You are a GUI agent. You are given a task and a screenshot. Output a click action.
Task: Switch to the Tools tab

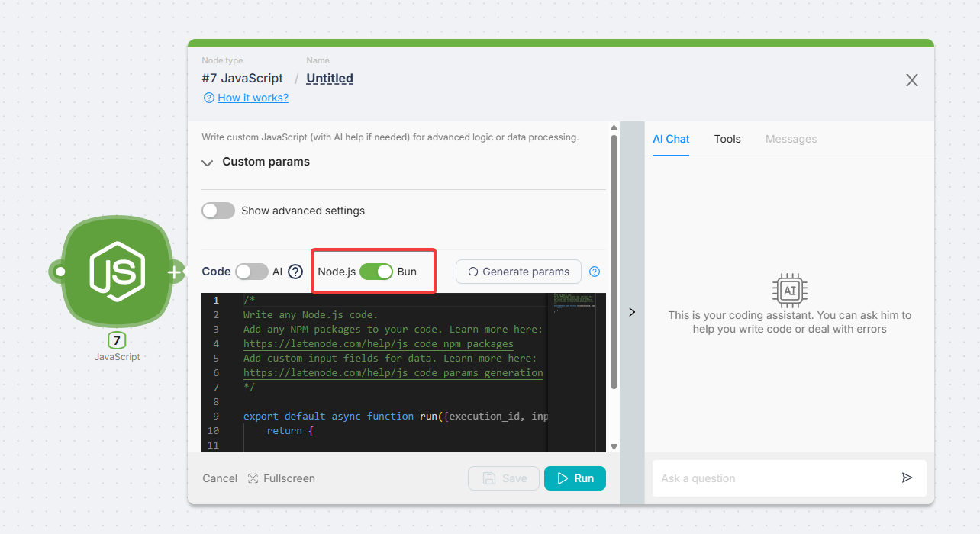click(727, 139)
